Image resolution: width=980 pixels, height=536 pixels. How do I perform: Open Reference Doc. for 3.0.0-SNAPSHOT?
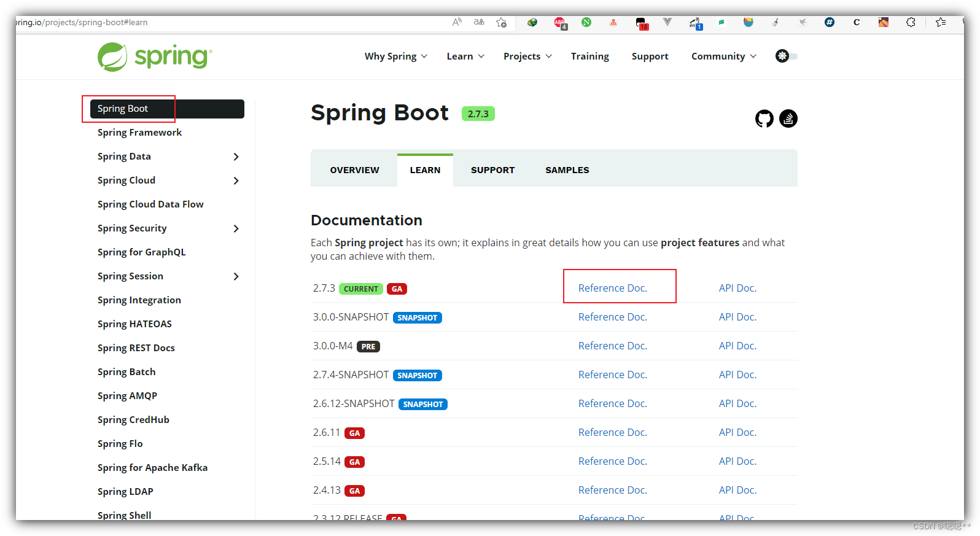612,317
